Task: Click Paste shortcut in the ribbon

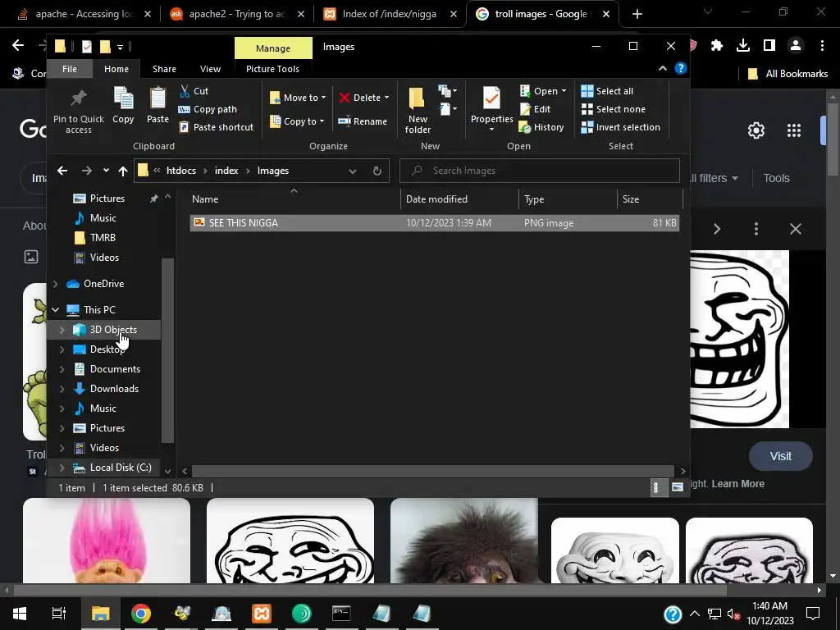Action: pyautogui.click(x=216, y=127)
